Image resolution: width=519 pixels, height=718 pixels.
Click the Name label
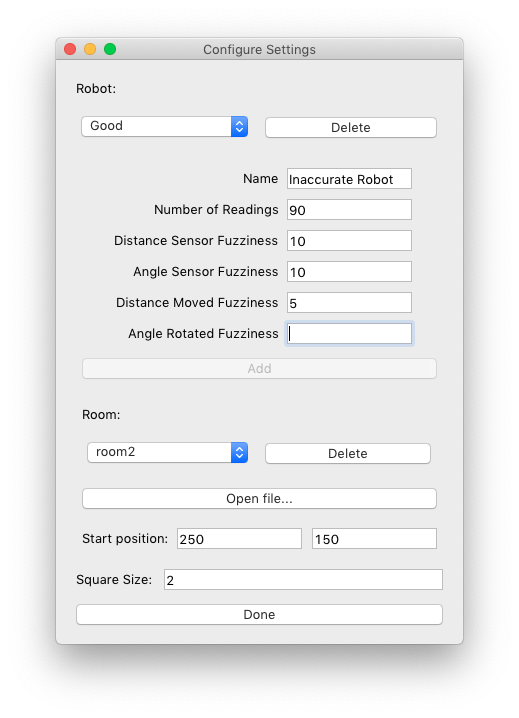(x=260, y=179)
